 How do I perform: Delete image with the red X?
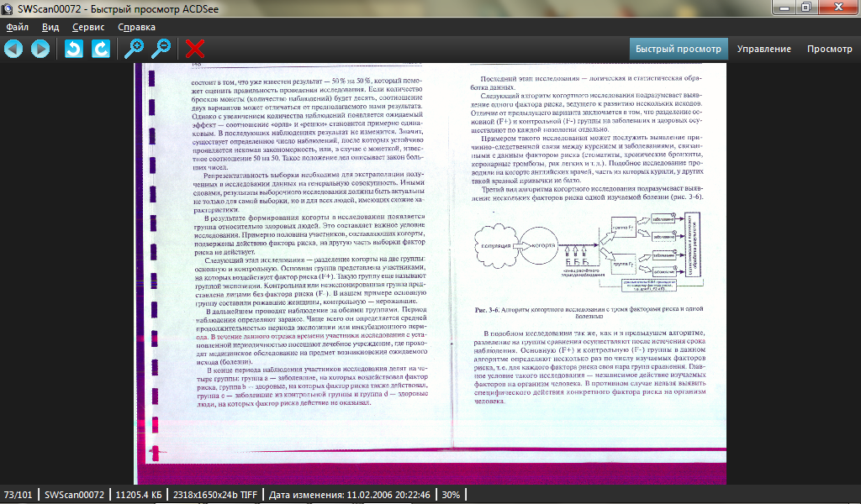[195, 49]
